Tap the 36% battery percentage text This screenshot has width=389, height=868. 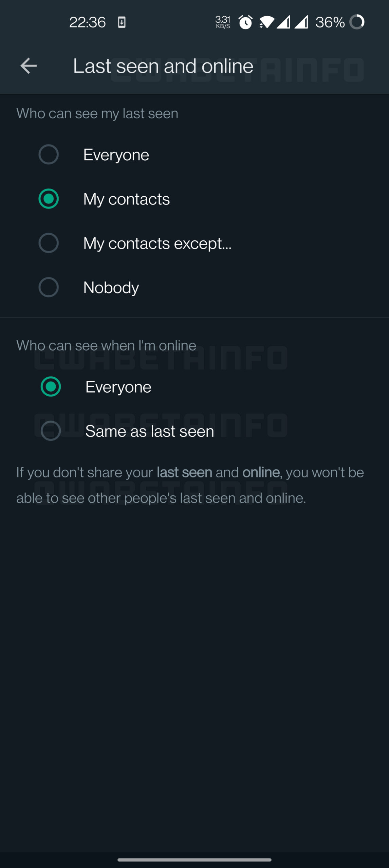(x=330, y=23)
